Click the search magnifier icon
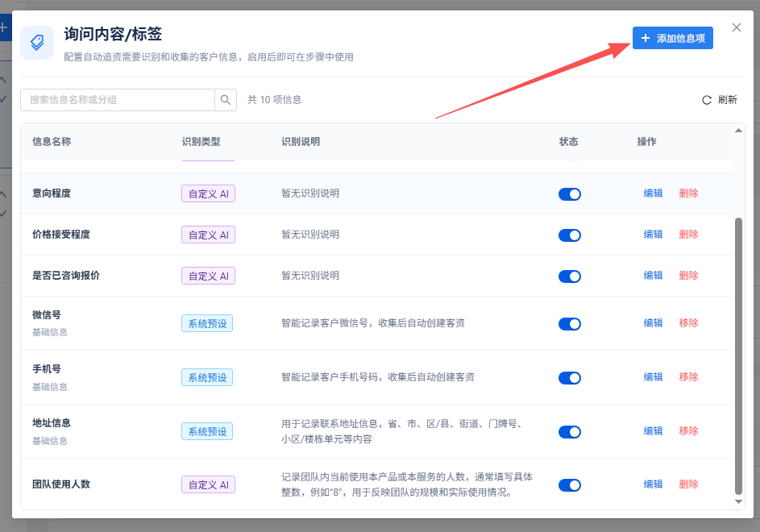This screenshot has height=532, width=760. point(226,100)
